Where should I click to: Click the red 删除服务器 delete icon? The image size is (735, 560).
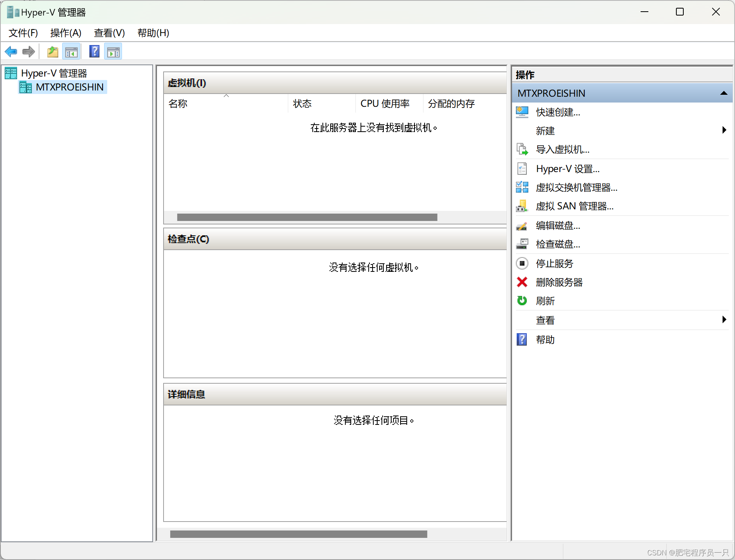(x=522, y=282)
